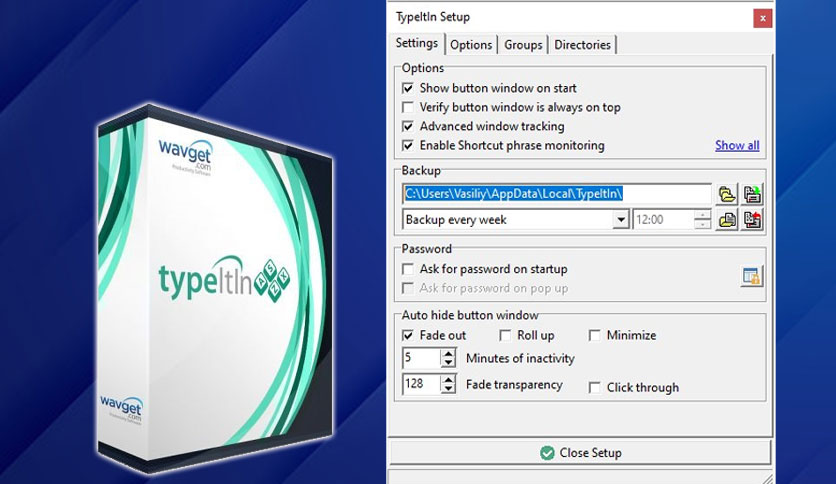
Task: Browse for the backup folder icon
Action: tap(726, 194)
